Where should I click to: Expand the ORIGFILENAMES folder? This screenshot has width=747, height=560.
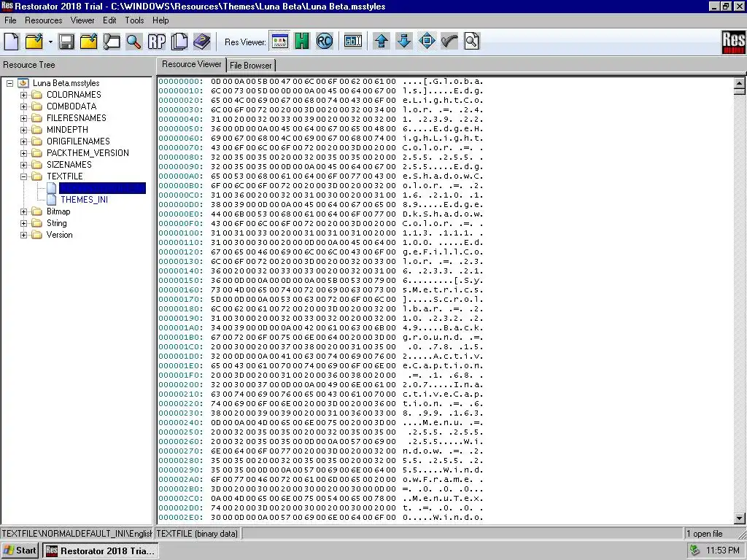click(x=23, y=141)
